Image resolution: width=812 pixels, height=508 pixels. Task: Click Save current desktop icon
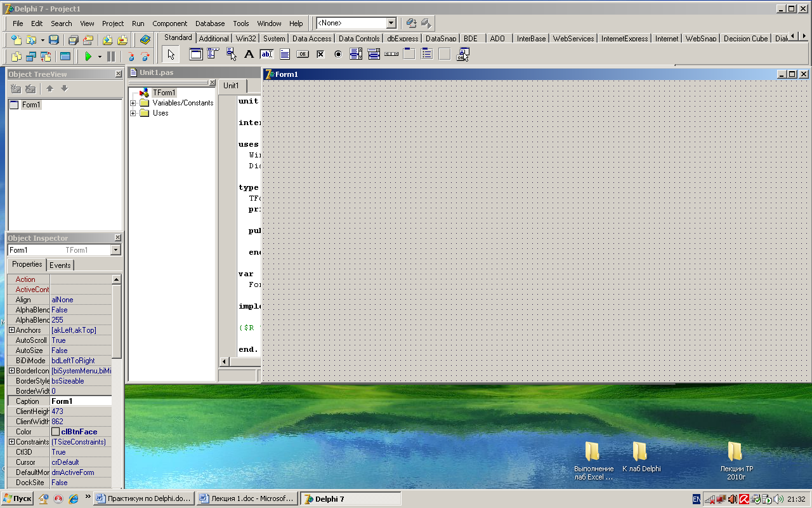(411, 23)
